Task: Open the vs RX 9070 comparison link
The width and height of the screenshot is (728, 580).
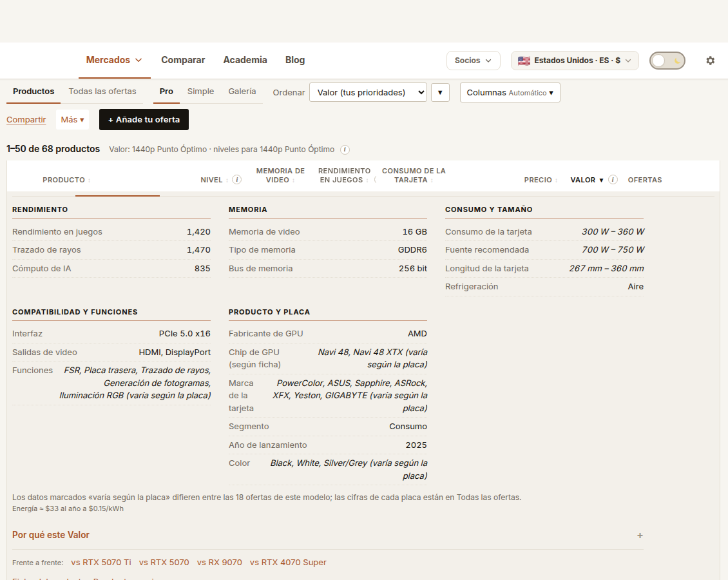Action: tap(220, 563)
